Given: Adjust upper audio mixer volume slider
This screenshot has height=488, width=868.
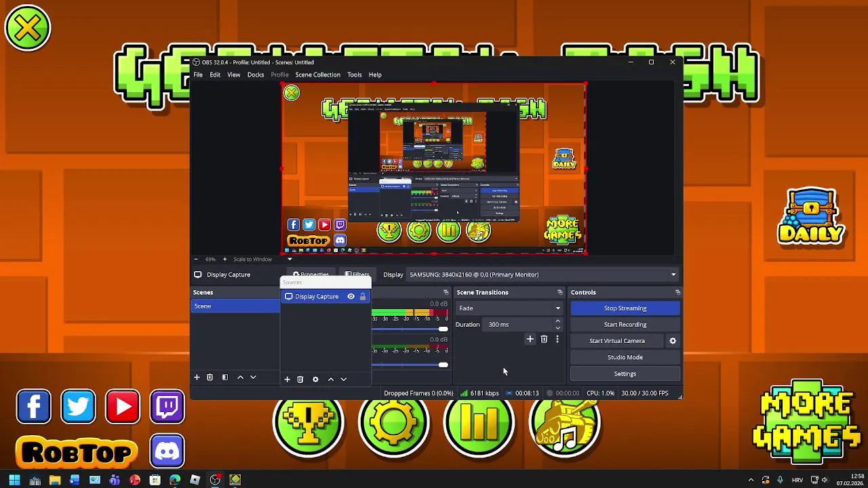Looking at the screenshot, I should [443, 329].
